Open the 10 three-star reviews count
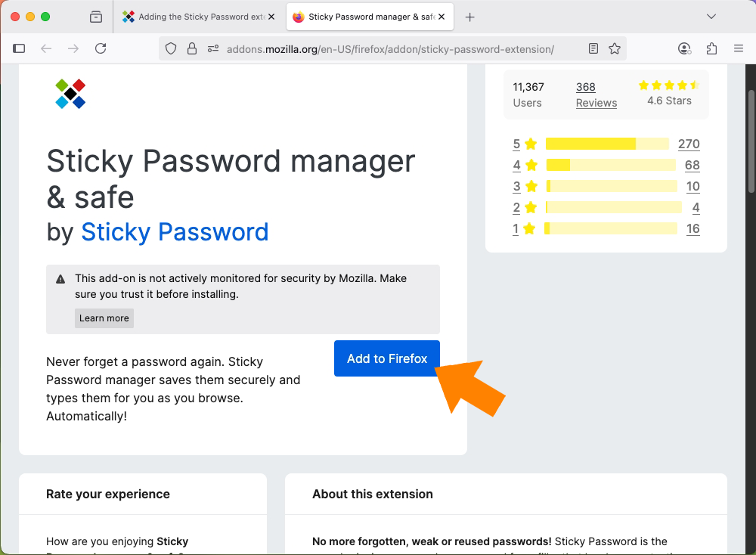This screenshot has height=555, width=756. [692, 186]
